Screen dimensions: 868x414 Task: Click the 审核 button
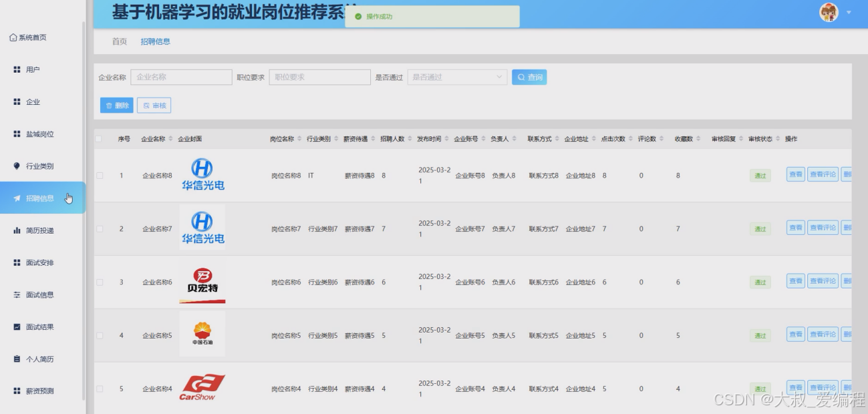coord(154,106)
